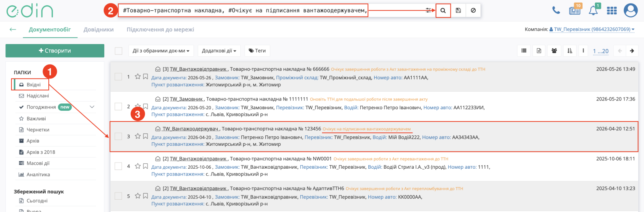Screen dimensions: 644x212
Task: Open the news icon with badge 10
Action: coord(575,10)
